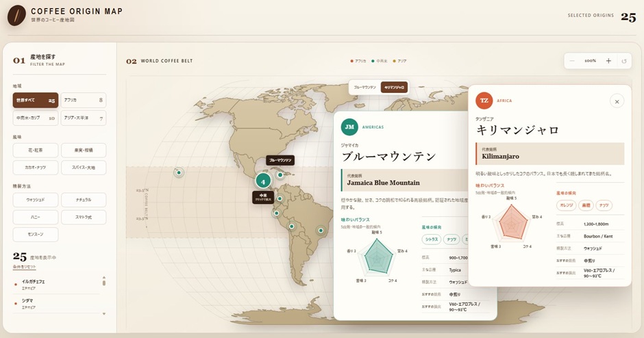
Task: Click the 'Kilimanjaro' representative name text
Action: tap(500, 156)
